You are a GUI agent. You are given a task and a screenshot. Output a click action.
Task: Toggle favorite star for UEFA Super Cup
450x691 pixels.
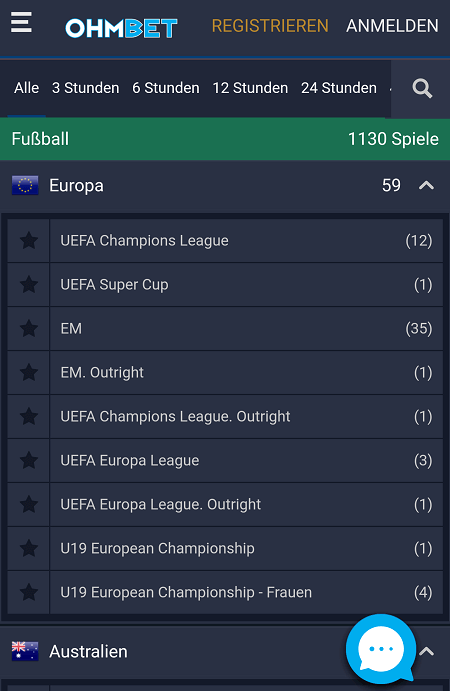[29, 285]
